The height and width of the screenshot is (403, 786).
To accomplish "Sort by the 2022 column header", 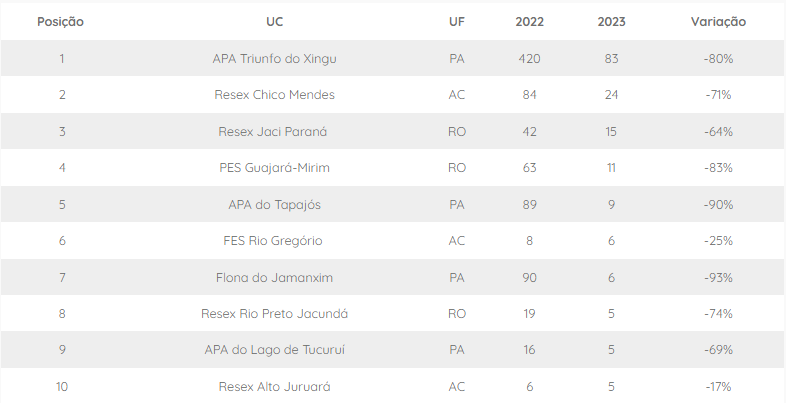I will 530,22.
